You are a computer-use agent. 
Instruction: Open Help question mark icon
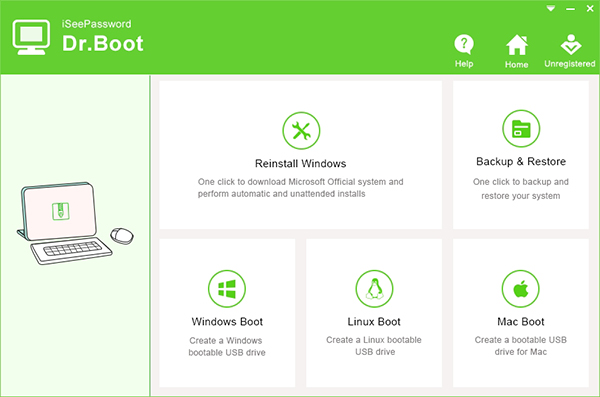pos(464,44)
